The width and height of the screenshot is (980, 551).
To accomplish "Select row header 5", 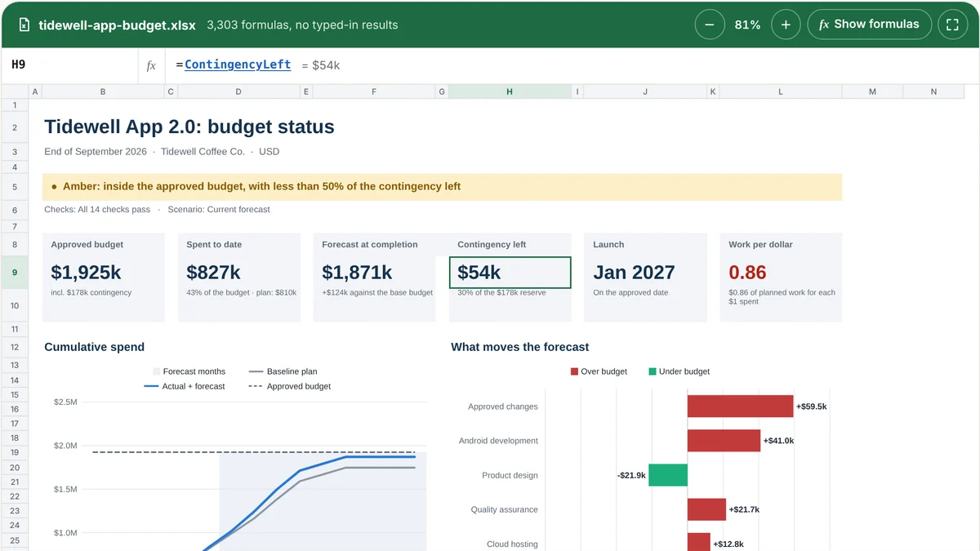I will pos(15,187).
